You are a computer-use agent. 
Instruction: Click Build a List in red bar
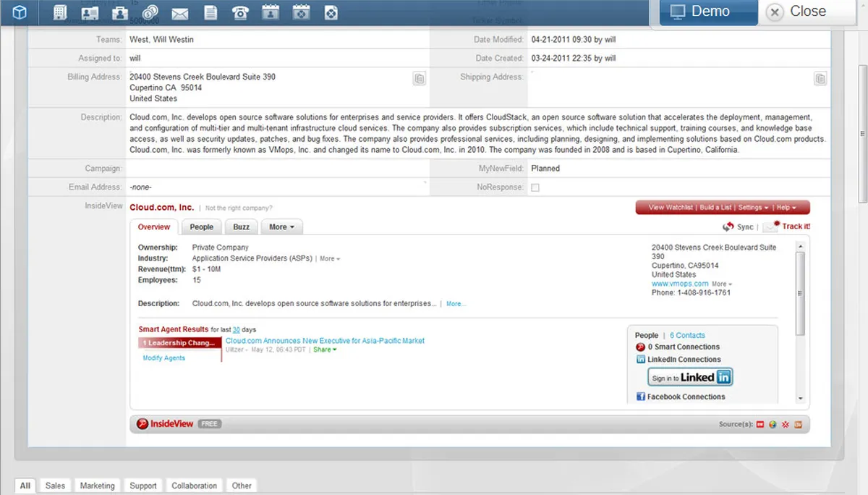pyautogui.click(x=716, y=208)
